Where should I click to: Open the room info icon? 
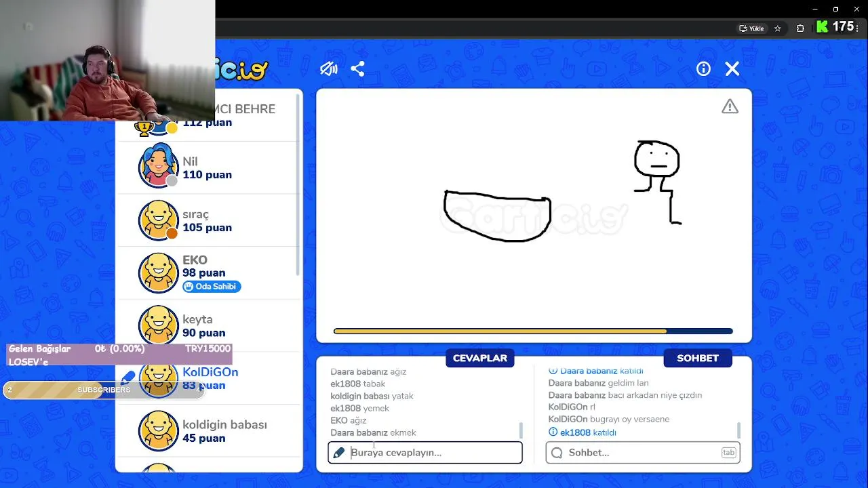703,68
